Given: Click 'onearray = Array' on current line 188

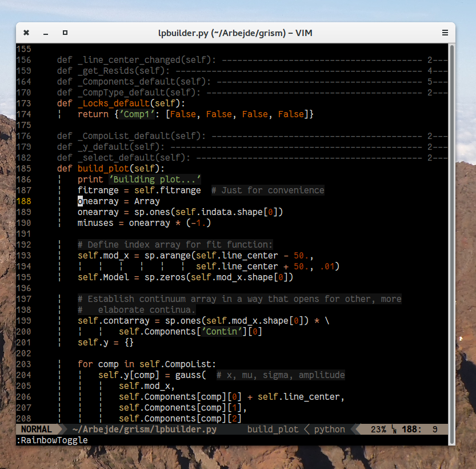Looking at the screenshot, I should 118,201.
